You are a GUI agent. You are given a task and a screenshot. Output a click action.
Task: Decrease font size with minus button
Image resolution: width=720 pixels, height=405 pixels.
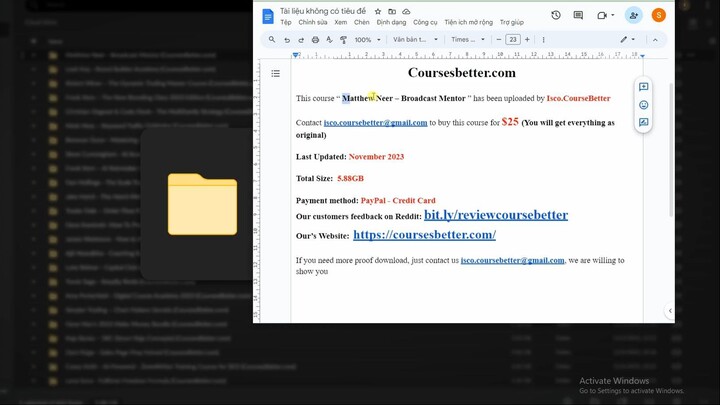pos(499,39)
